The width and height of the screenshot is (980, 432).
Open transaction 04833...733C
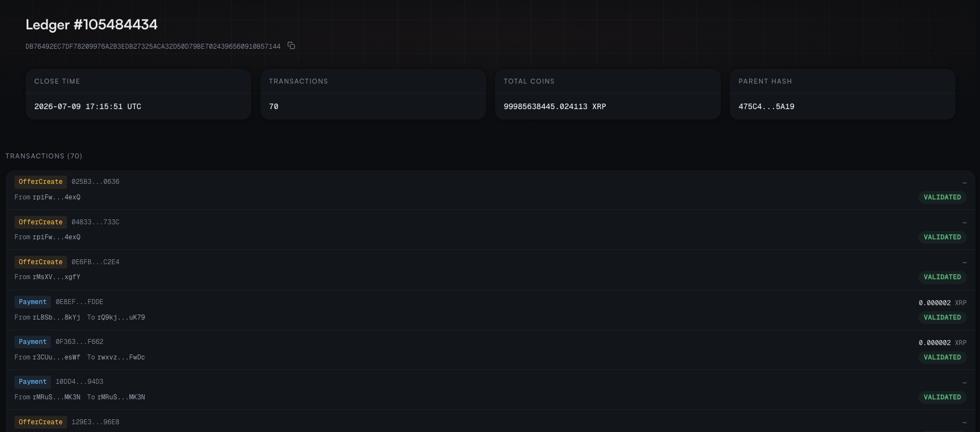click(95, 222)
